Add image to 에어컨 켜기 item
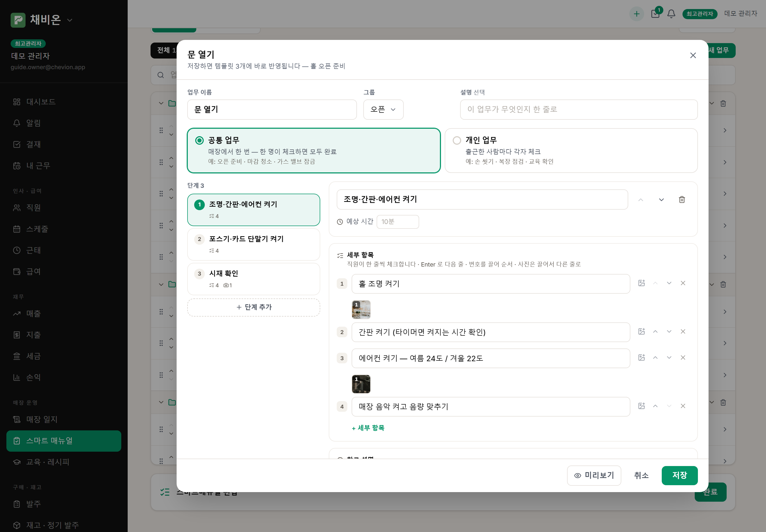Screen dimensions: 766x532 tap(641, 357)
